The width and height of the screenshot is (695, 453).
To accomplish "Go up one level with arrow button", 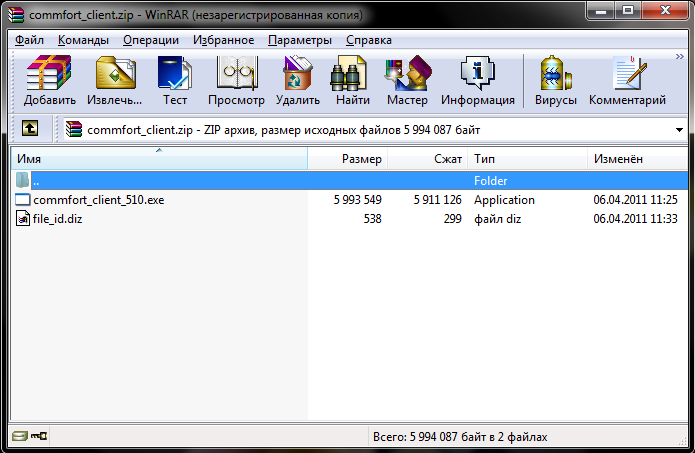I will [x=30, y=129].
